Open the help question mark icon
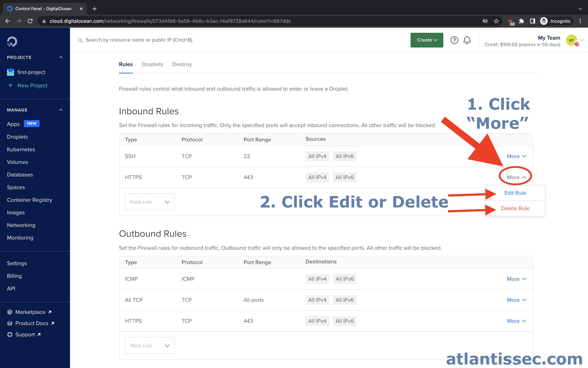 [x=454, y=40]
